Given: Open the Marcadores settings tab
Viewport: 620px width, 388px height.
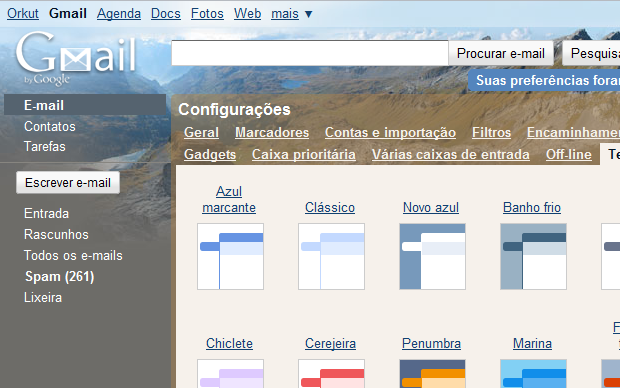Looking at the screenshot, I should [272, 132].
